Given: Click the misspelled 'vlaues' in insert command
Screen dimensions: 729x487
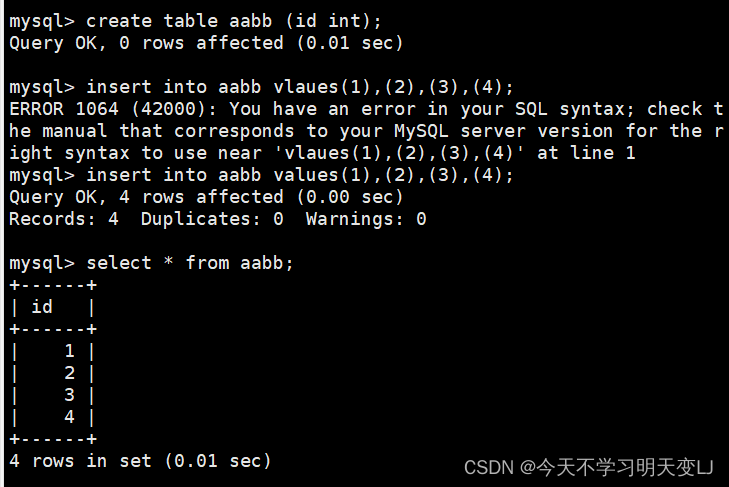Looking at the screenshot, I should 305,87.
